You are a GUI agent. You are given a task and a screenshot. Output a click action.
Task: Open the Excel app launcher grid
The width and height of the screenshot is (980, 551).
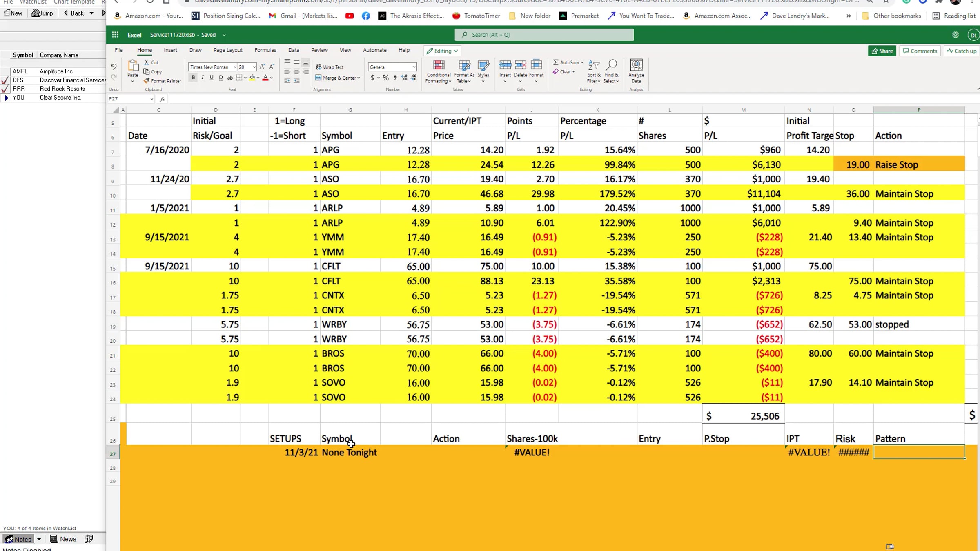[115, 35]
